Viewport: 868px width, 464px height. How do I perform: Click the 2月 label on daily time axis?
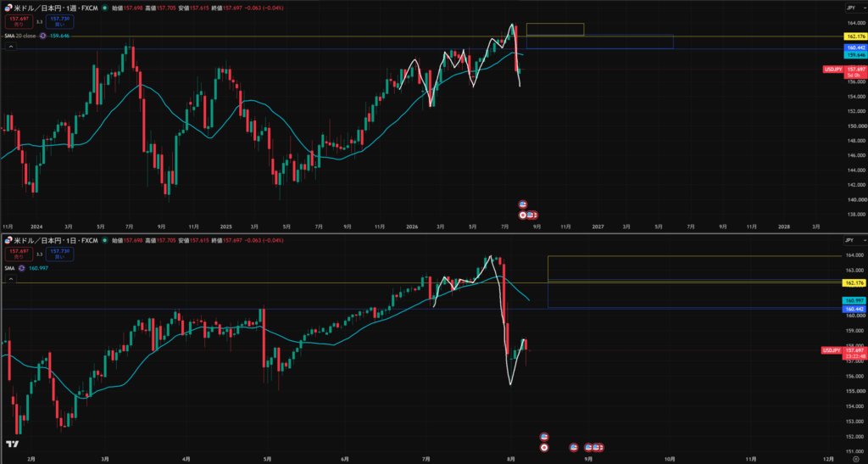(31, 459)
